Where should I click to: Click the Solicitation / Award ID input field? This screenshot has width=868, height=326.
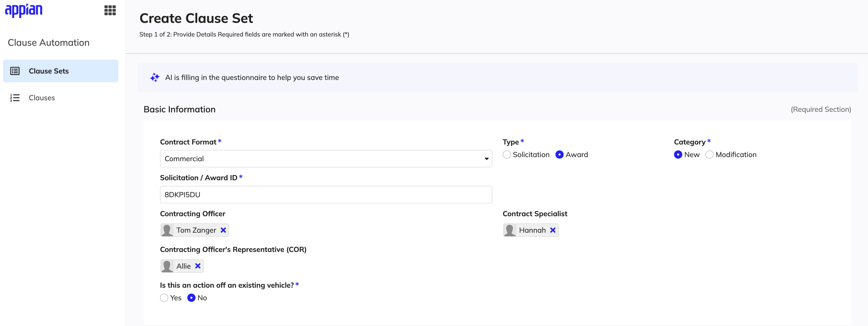(x=326, y=194)
